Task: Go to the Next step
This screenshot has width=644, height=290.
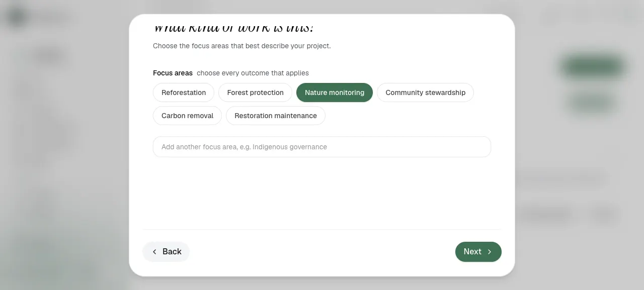Action: click(x=478, y=252)
